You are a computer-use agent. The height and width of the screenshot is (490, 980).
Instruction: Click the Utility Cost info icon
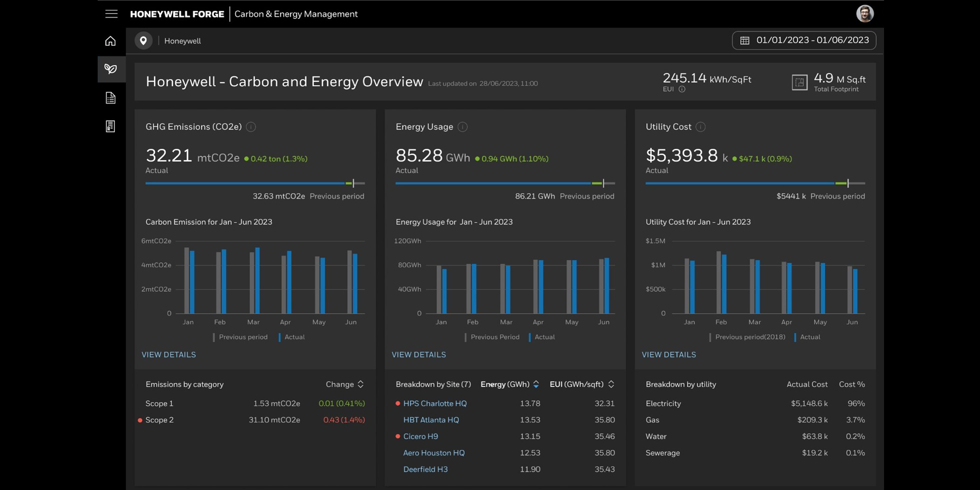point(700,127)
